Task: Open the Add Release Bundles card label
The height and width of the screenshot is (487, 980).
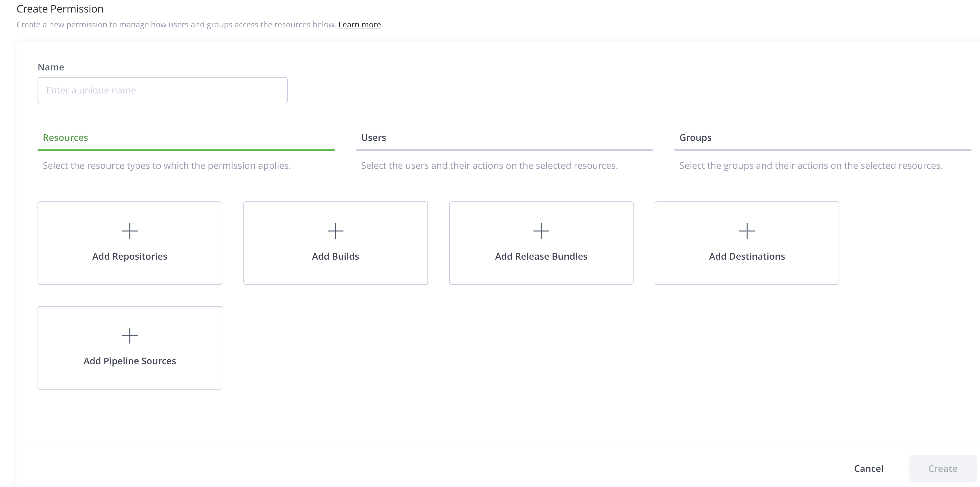Action: click(x=541, y=256)
